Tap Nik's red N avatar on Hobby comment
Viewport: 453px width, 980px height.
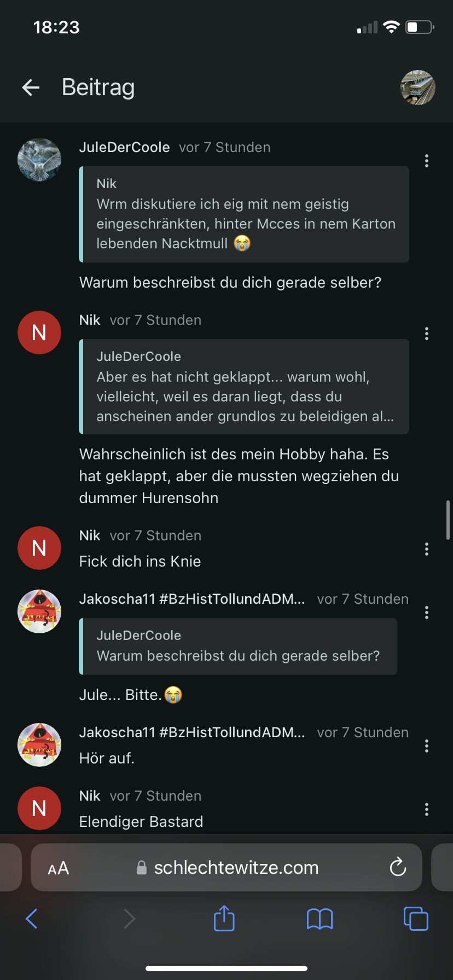39,332
